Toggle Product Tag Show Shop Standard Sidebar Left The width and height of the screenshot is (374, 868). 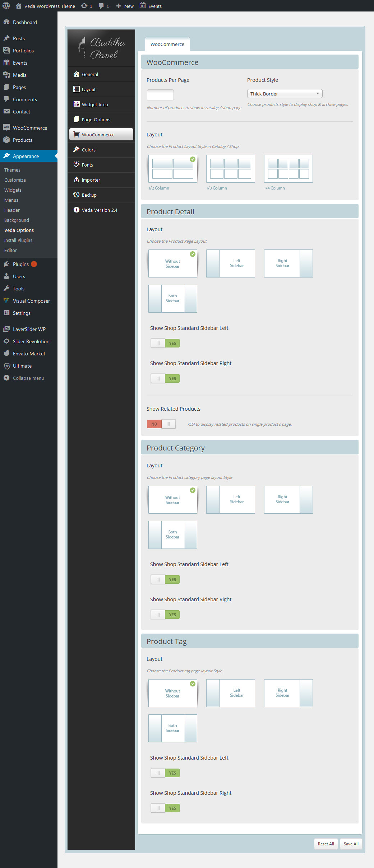[x=165, y=773]
